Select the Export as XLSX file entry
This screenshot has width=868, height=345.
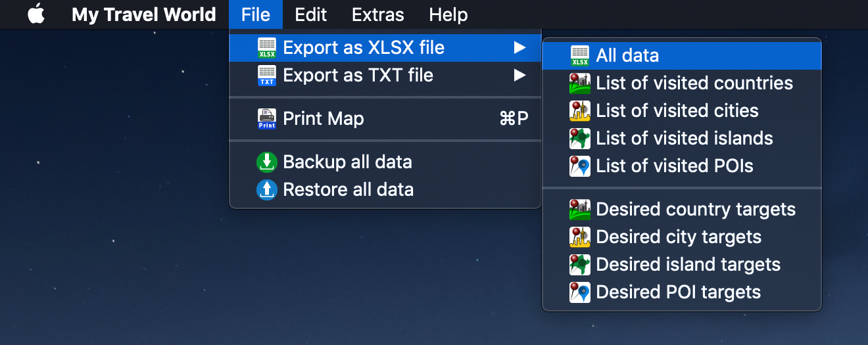pyautogui.click(x=385, y=48)
